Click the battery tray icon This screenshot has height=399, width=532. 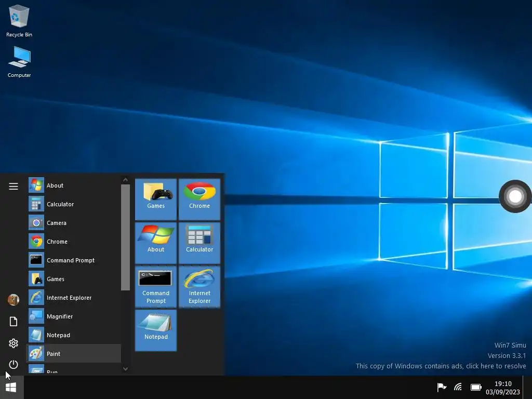tap(476, 387)
